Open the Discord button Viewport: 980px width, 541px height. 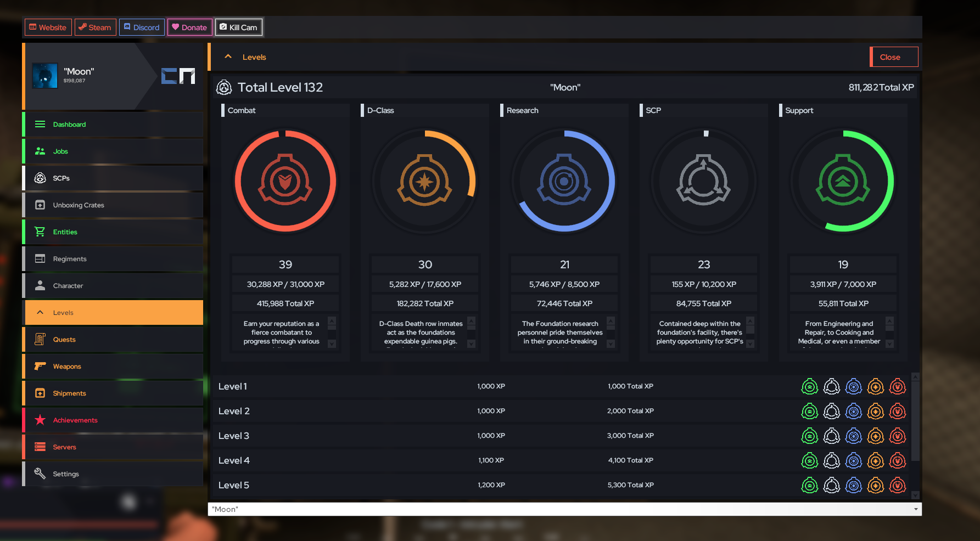click(x=142, y=27)
